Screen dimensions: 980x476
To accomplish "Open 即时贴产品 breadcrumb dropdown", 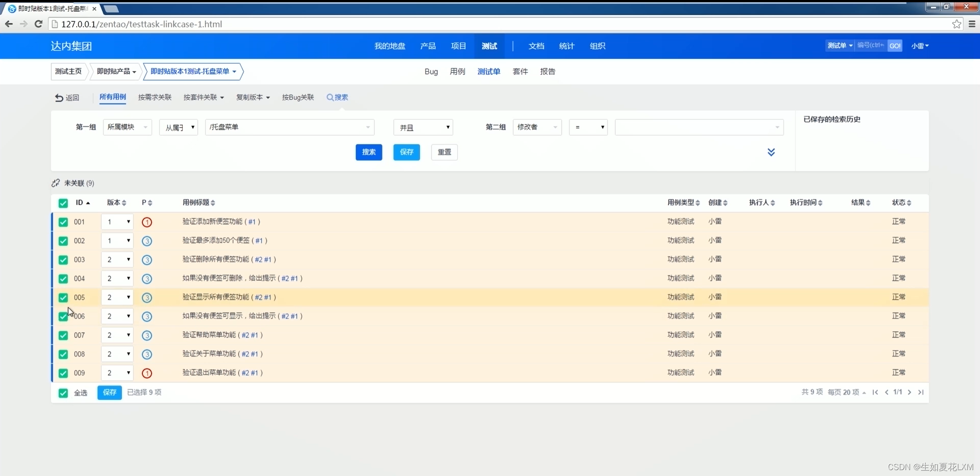I will (116, 71).
